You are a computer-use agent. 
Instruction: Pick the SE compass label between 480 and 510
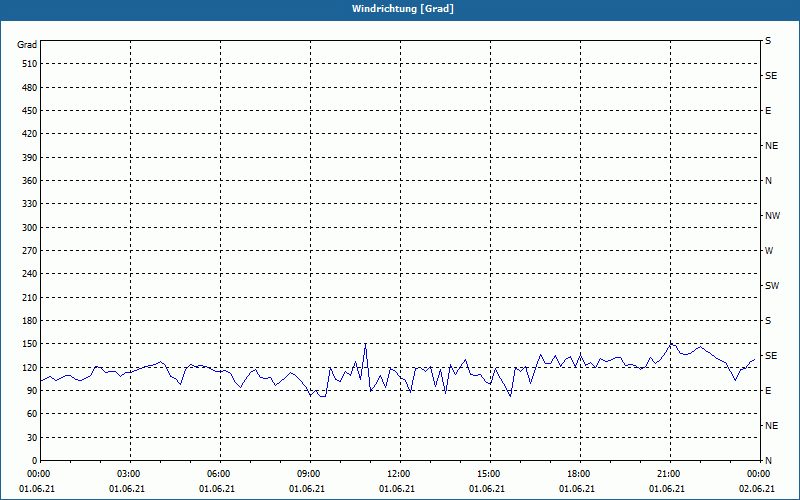[x=771, y=76]
